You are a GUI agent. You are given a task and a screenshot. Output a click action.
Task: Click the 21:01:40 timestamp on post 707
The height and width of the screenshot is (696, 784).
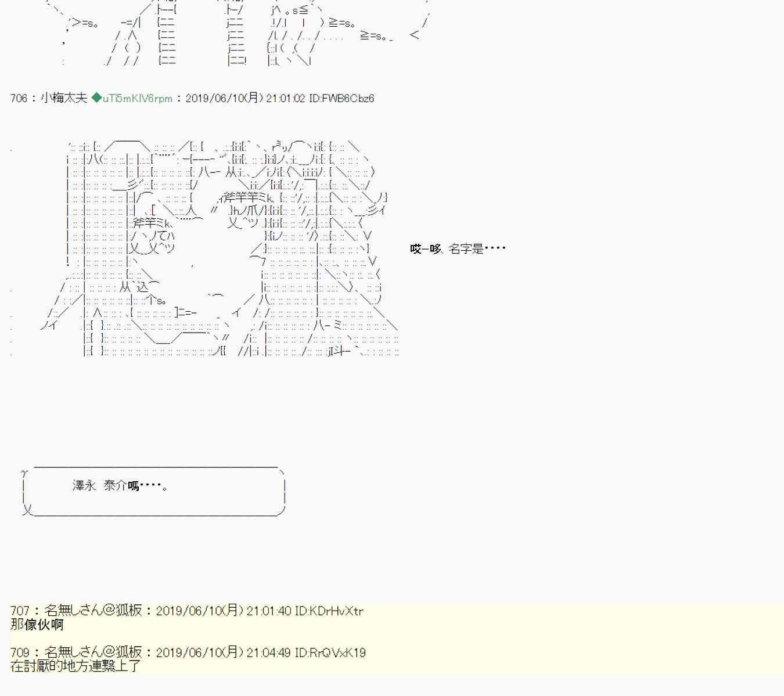(x=268, y=611)
